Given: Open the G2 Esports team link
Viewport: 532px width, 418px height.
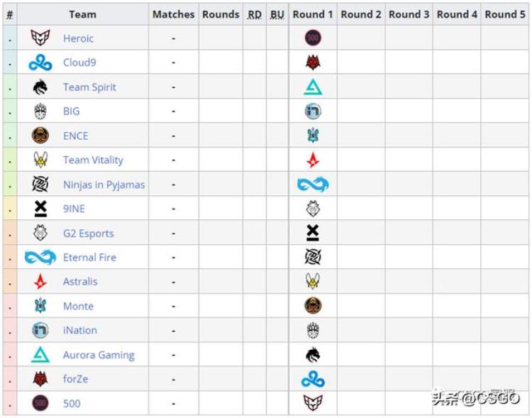Looking at the screenshot, I should [88, 233].
